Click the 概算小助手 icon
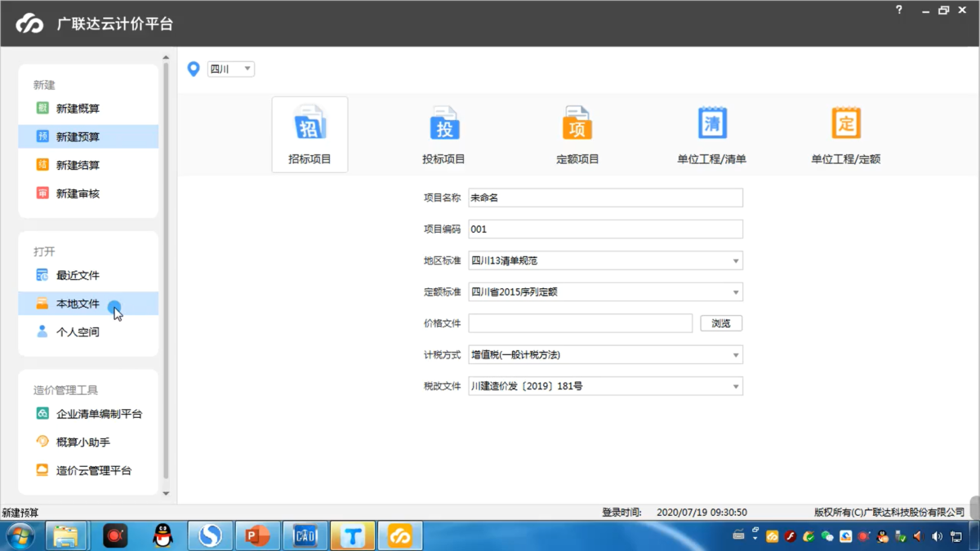The height and width of the screenshot is (551, 980). coord(42,442)
